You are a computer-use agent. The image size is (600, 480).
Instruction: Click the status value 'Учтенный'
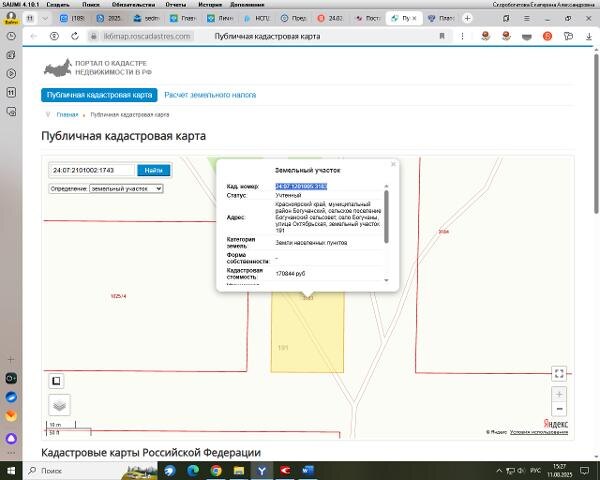288,195
